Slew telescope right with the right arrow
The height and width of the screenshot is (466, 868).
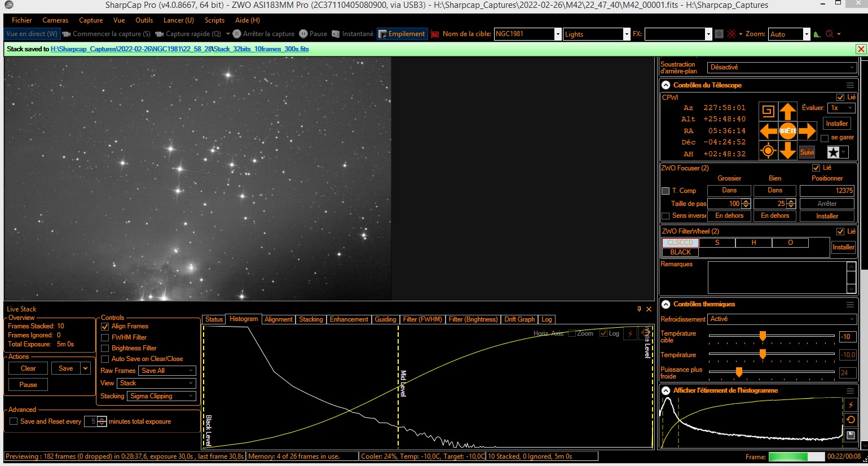[807, 131]
